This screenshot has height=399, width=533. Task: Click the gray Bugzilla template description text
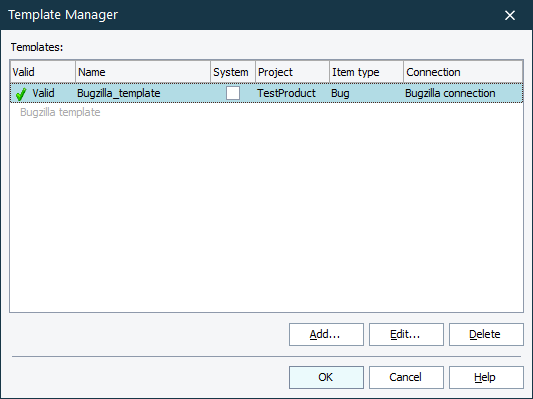tap(60, 112)
